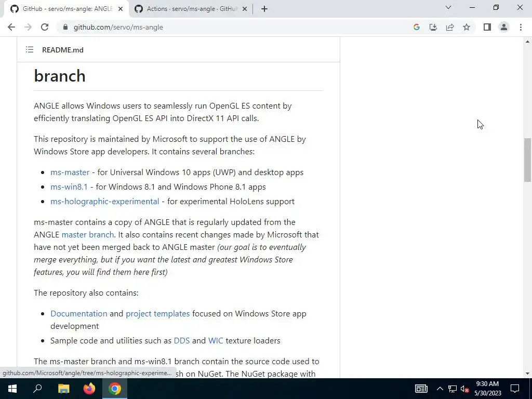Follow ms-holographic-experimental link
Screen dimensions: 532x399
[x=104, y=202]
